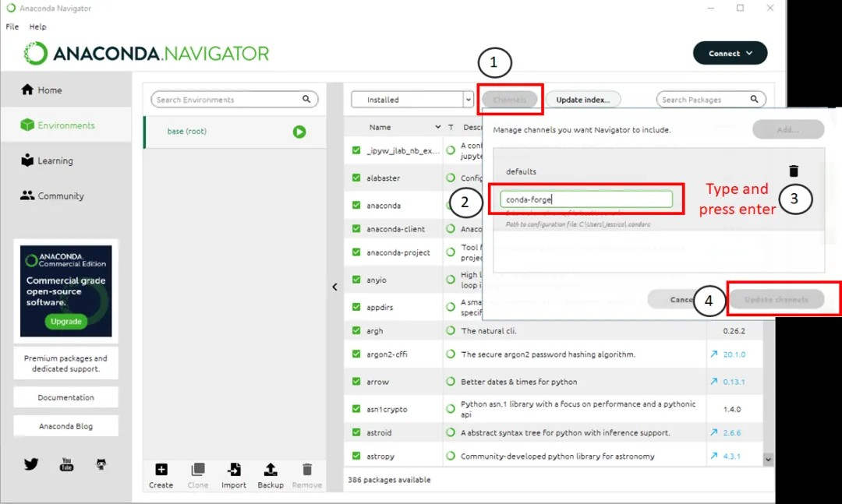Click the conda-forge channel text box
Image resolution: width=842 pixels, height=504 pixels.
pyautogui.click(x=586, y=199)
